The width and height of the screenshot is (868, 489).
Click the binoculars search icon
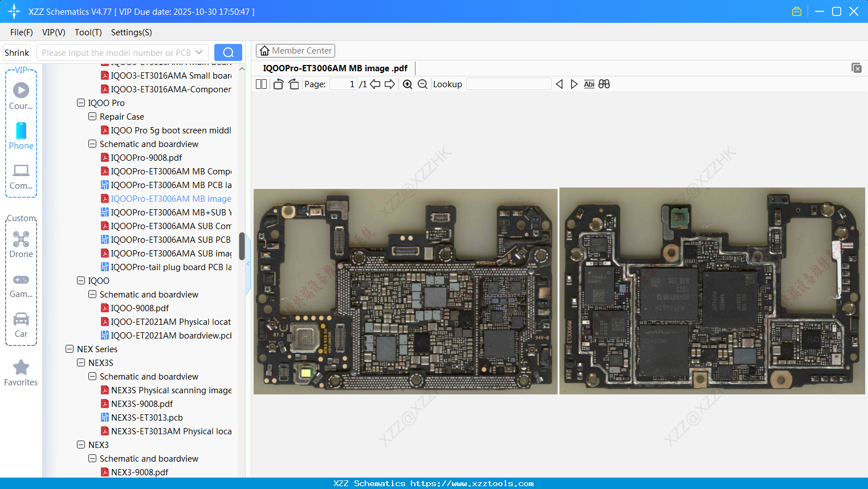coord(604,84)
